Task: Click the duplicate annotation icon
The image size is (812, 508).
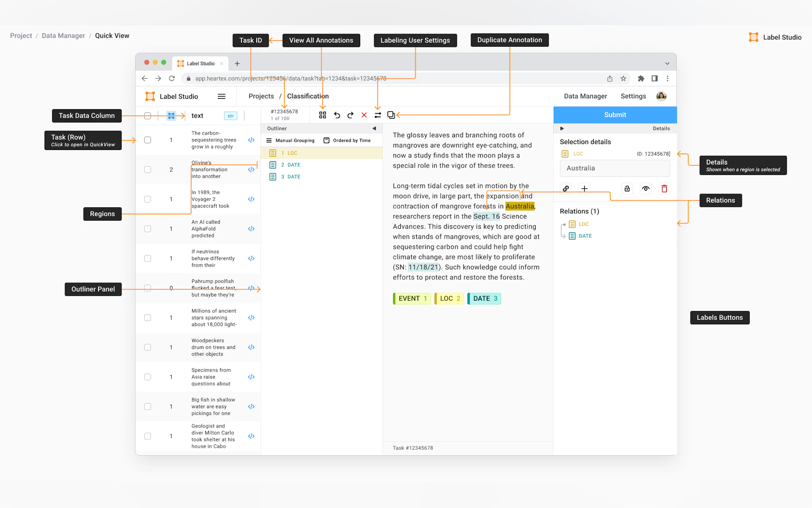Action: point(391,115)
